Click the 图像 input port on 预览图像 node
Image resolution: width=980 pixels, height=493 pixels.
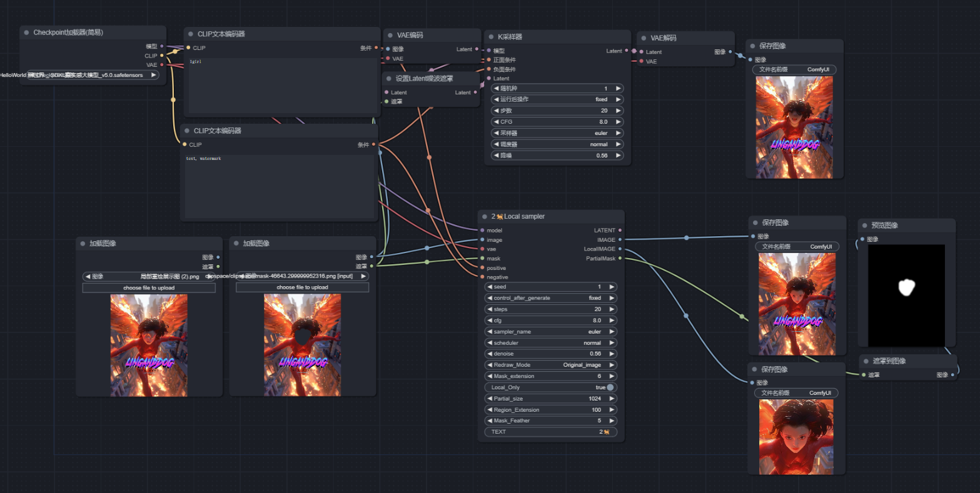(862, 239)
